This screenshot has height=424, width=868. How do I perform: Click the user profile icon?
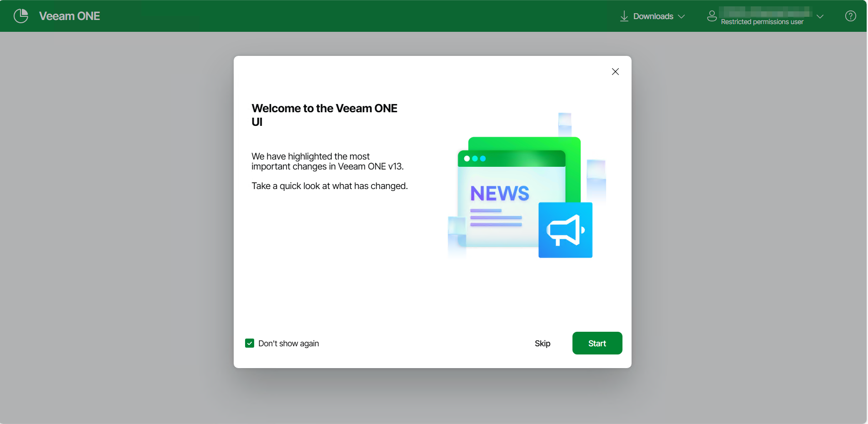point(712,16)
